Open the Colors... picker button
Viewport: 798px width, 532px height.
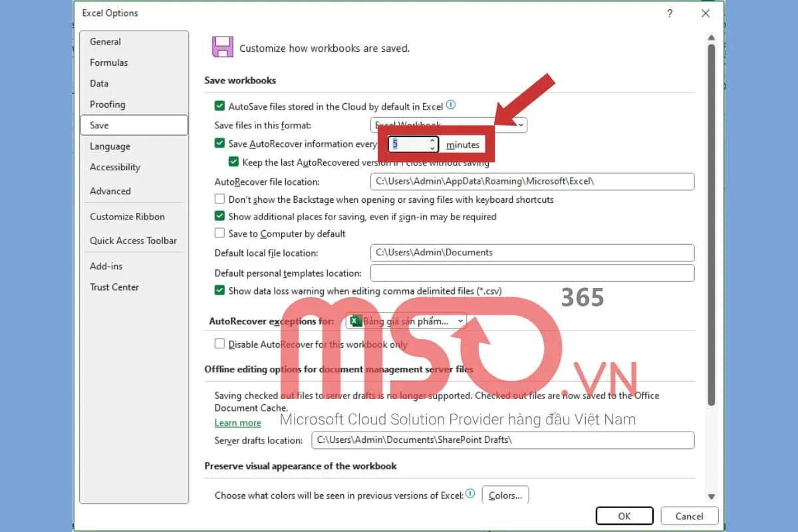(x=505, y=495)
